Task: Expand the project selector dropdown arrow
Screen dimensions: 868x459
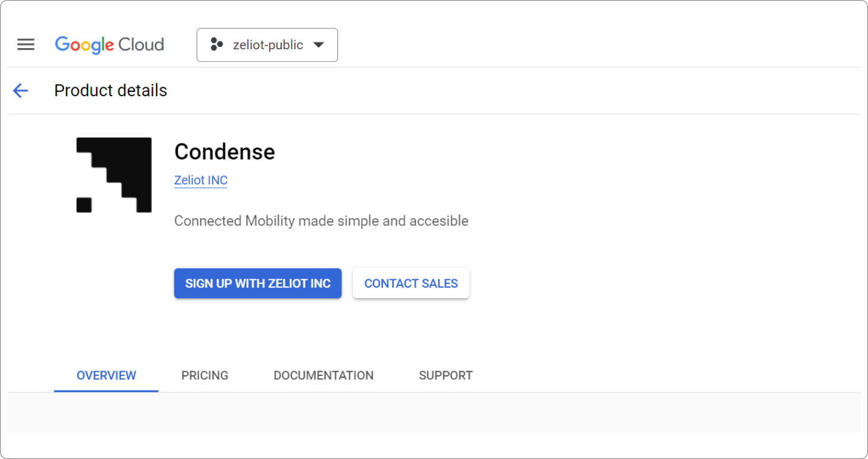Action: [318, 45]
